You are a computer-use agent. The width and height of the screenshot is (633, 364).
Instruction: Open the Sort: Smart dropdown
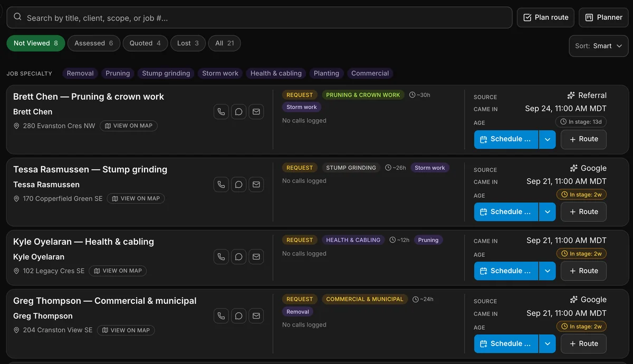(x=599, y=46)
